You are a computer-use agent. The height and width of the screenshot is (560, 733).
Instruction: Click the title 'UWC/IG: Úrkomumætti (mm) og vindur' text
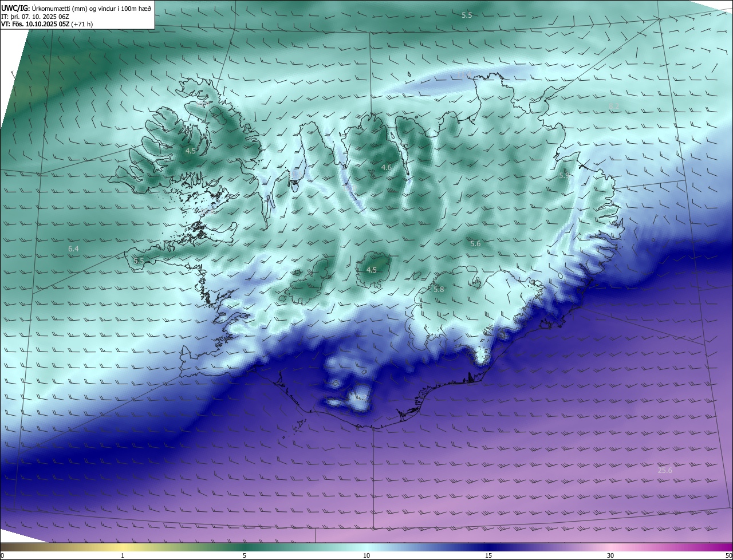click(x=76, y=7)
